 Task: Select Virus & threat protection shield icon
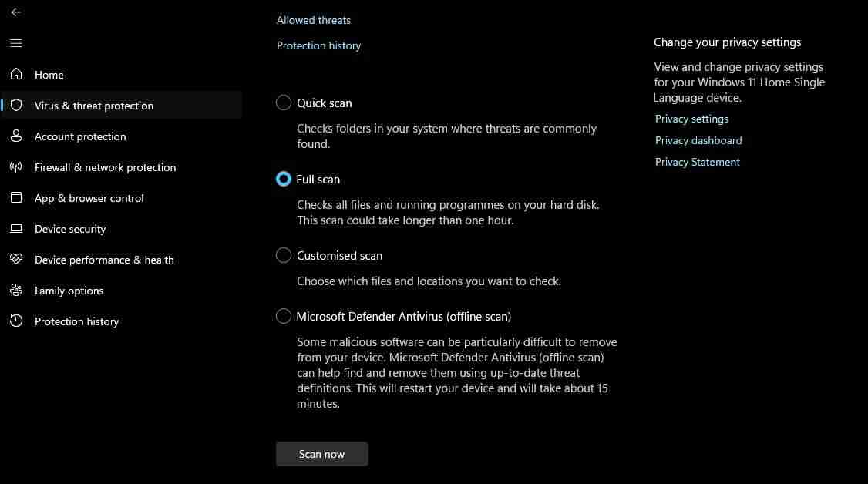[17, 106]
